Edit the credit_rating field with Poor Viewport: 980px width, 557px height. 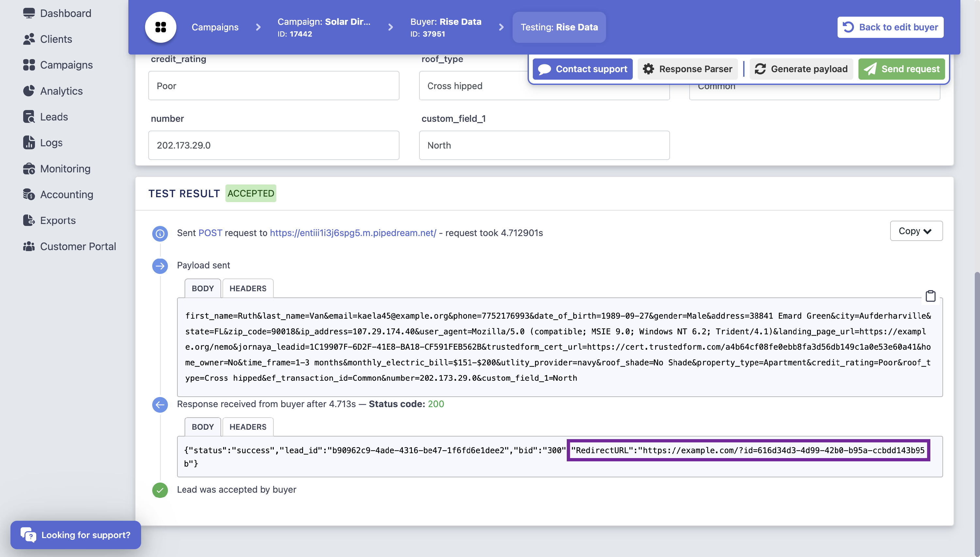274,86
